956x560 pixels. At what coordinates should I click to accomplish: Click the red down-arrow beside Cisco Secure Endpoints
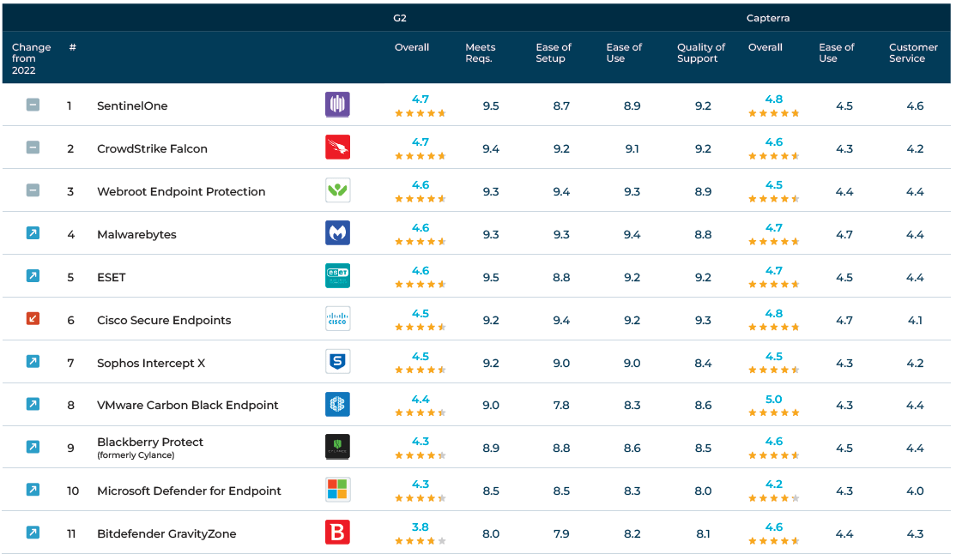33,319
